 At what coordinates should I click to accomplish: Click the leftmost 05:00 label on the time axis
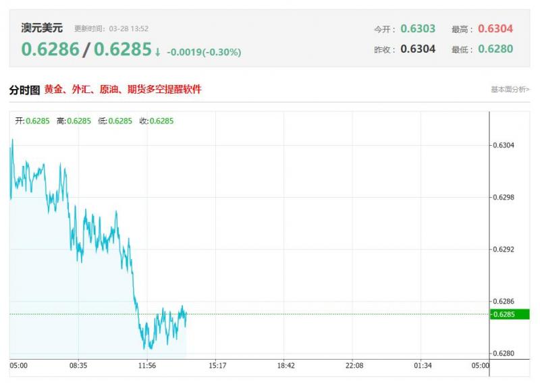click(19, 366)
